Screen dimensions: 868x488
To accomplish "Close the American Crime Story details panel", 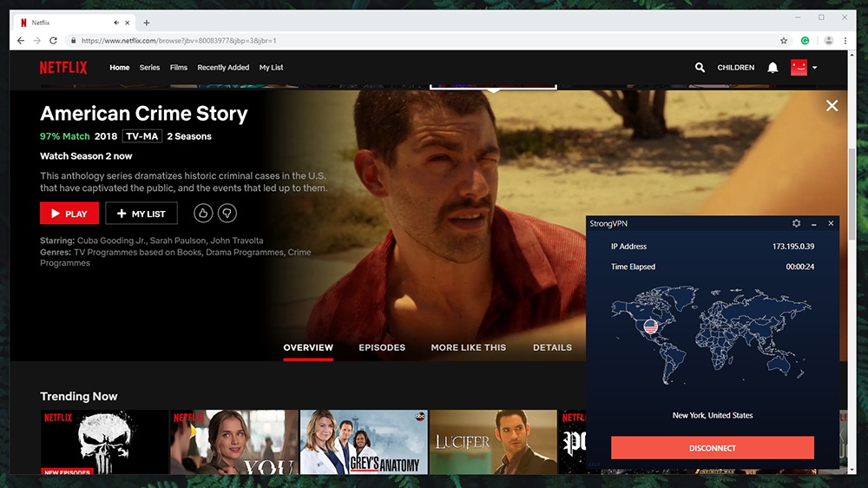I will (x=832, y=106).
